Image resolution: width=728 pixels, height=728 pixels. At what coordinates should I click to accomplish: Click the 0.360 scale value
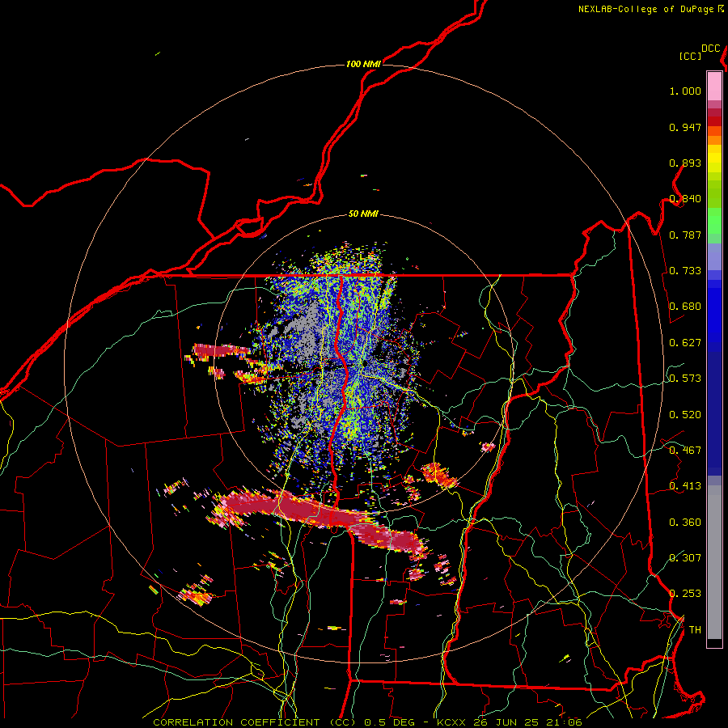coord(685,523)
